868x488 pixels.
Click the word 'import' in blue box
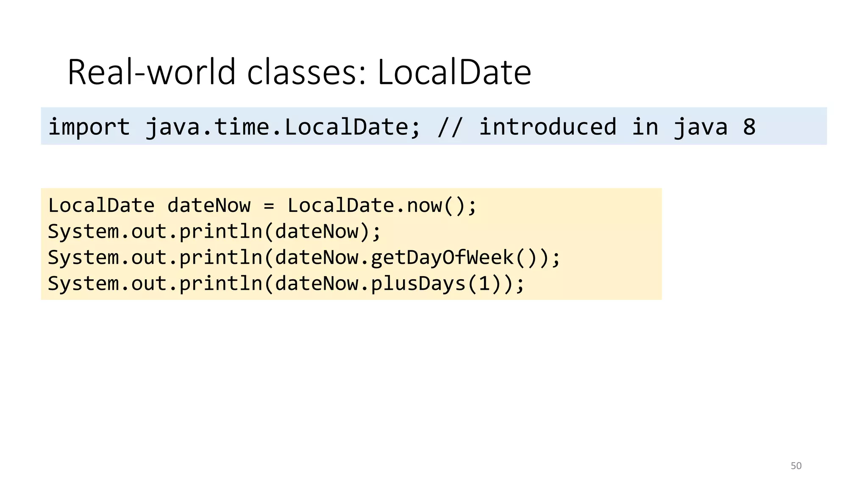coord(89,127)
